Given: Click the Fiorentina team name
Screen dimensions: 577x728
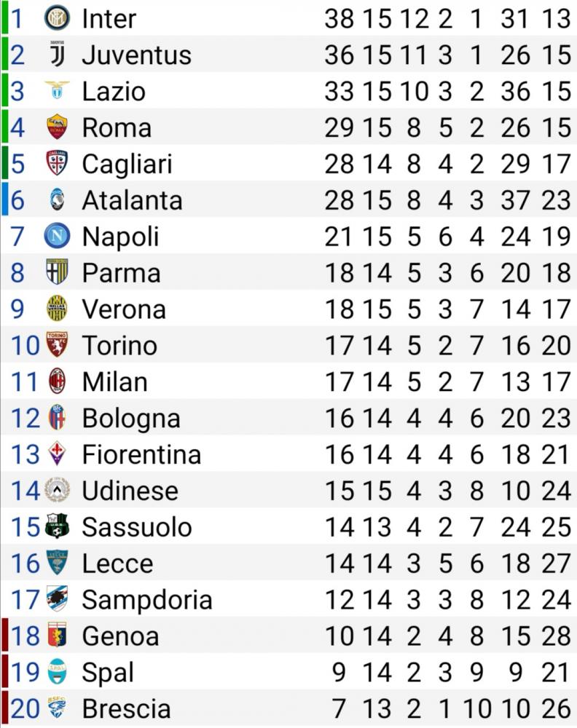Looking at the screenshot, I should 141,454.
